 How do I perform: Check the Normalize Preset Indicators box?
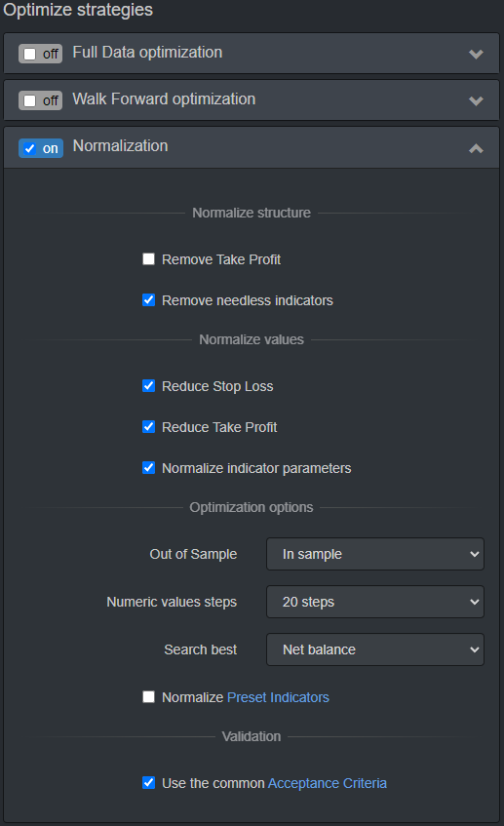tap(148, 697)
